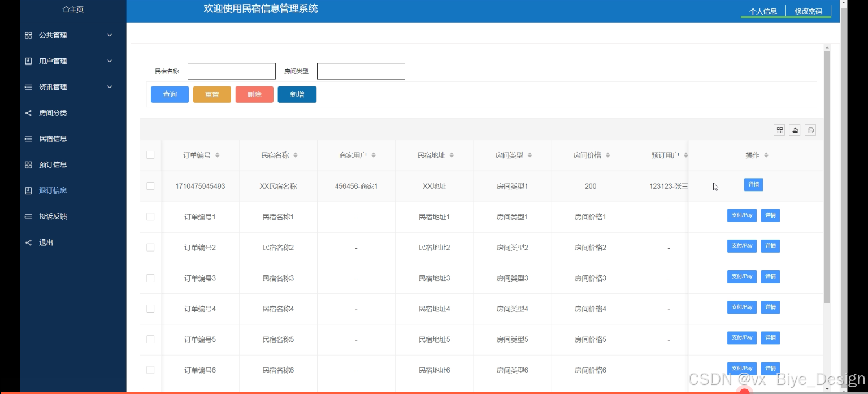Click the red 删除 button
Screen dimensions: 868x394
click(254, 94)
